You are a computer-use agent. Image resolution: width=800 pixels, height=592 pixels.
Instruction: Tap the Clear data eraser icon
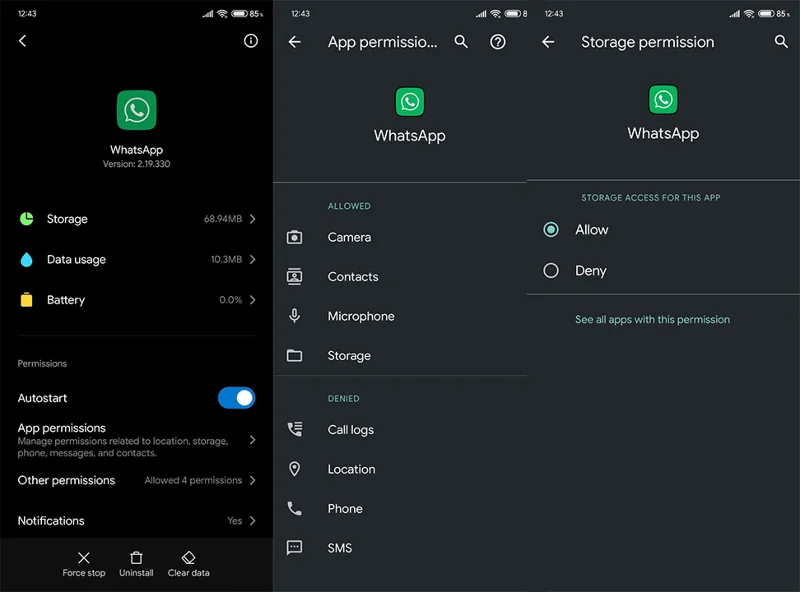click(188, 557)
